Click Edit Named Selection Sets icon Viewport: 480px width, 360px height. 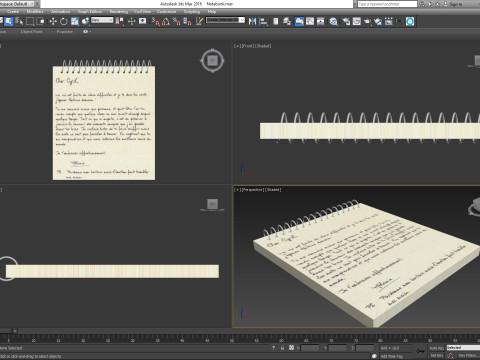(x=199, y=22)
